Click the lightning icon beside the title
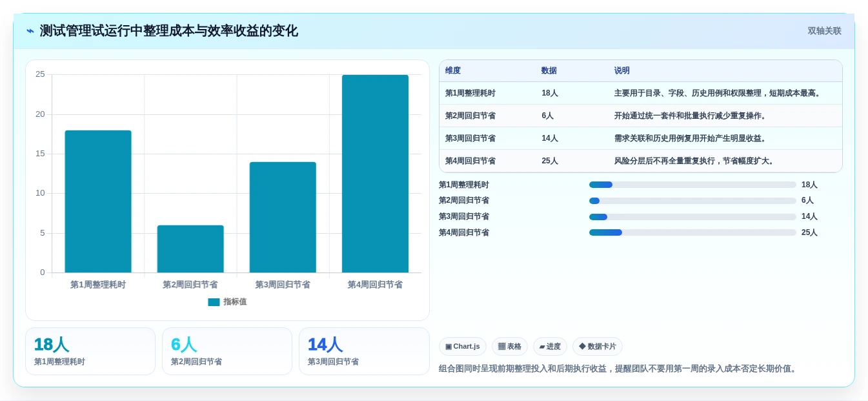 [x=30, y=31]
